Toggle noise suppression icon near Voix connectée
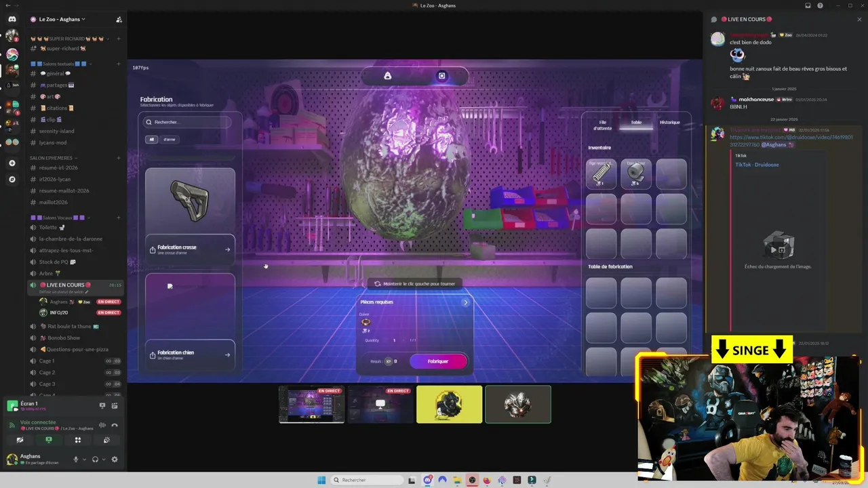The image size is (868, 488). [102, 425]
